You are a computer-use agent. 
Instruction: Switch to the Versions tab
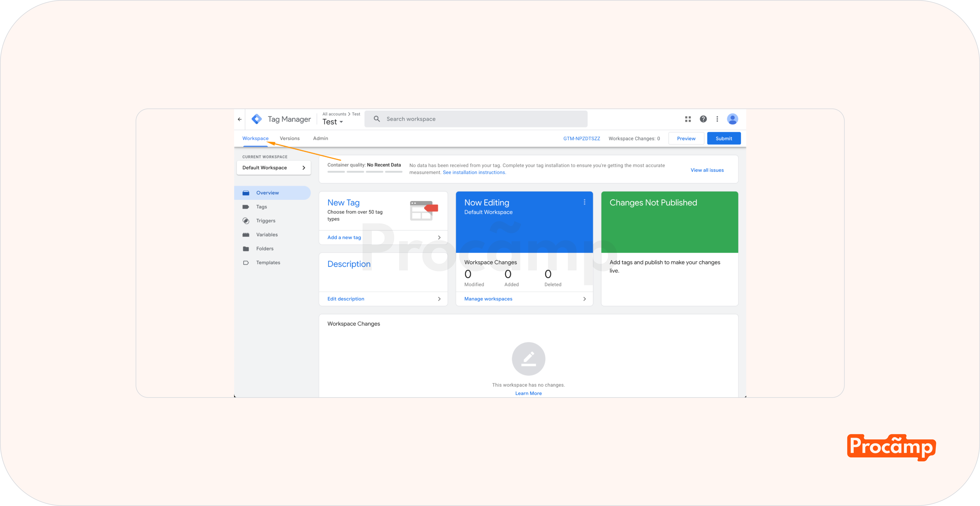[x=290, y=139]
